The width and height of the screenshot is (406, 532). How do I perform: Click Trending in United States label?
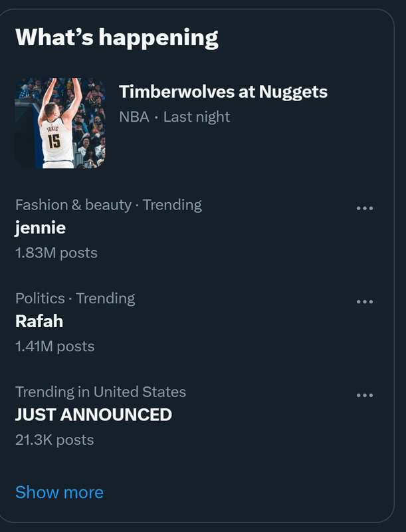pos(100,392)
